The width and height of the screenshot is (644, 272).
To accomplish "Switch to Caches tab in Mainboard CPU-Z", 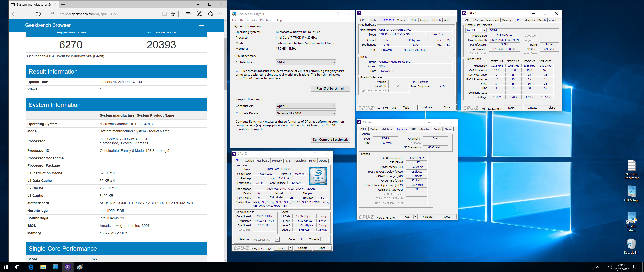I will pyautogui.click(x=374, y=20).
